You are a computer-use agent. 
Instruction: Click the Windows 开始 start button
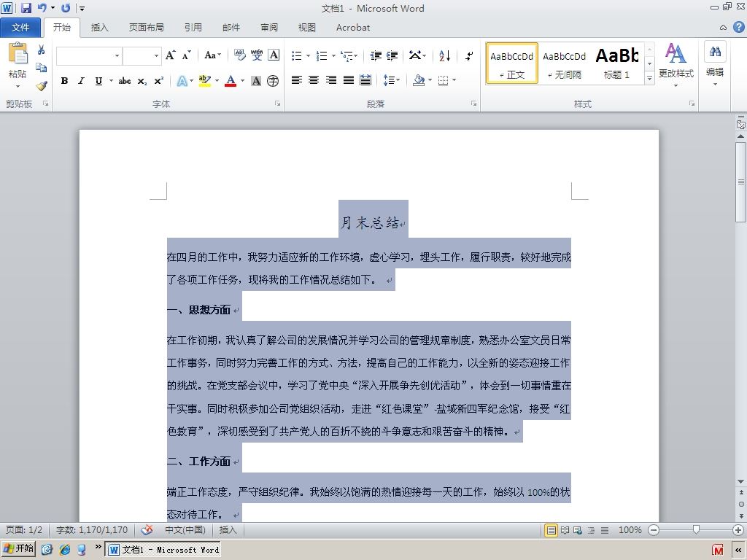(18, 549)
